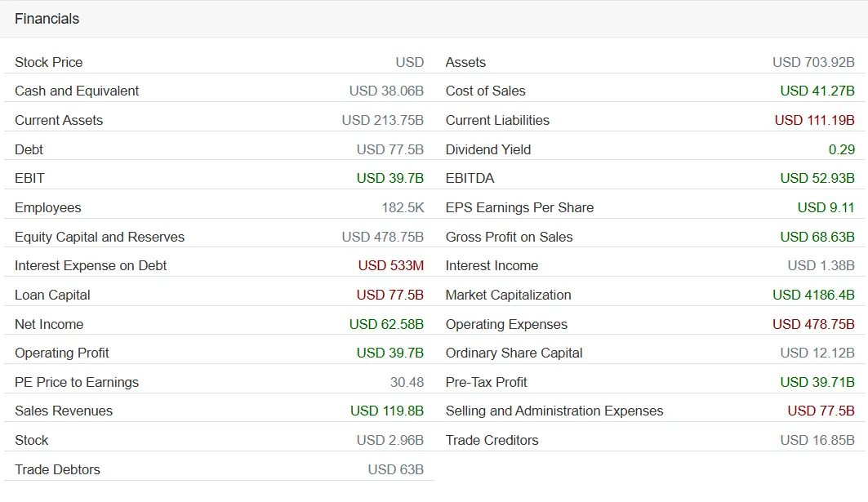Open PE Price to Earnings
Screen dimensions: 868x502
(77, 383)
